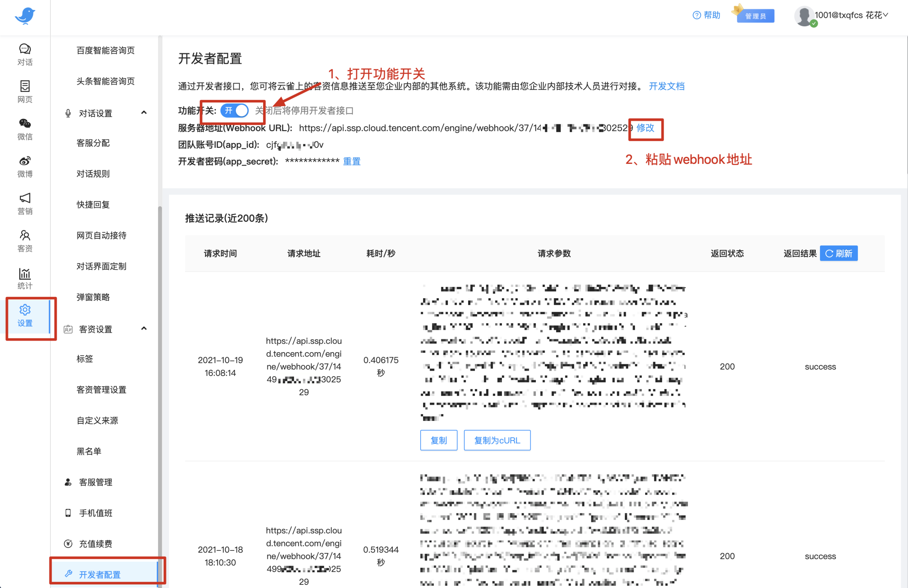The height and width of the screenshot is (588, 908).
Task: Click the microphone icon beside 对话设置
Action: point(68,113)
